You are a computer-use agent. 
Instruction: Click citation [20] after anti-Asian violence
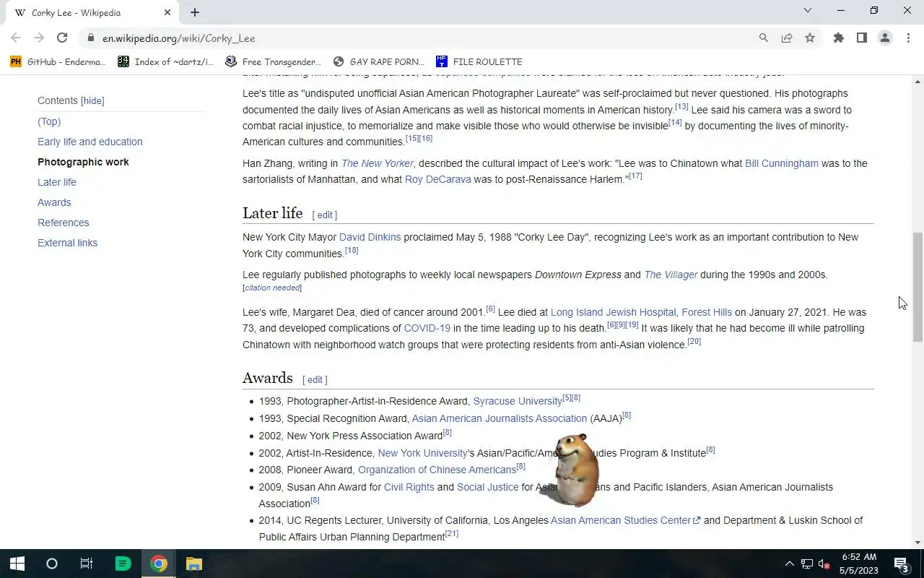pyautogui.click(x=694, y=342)
